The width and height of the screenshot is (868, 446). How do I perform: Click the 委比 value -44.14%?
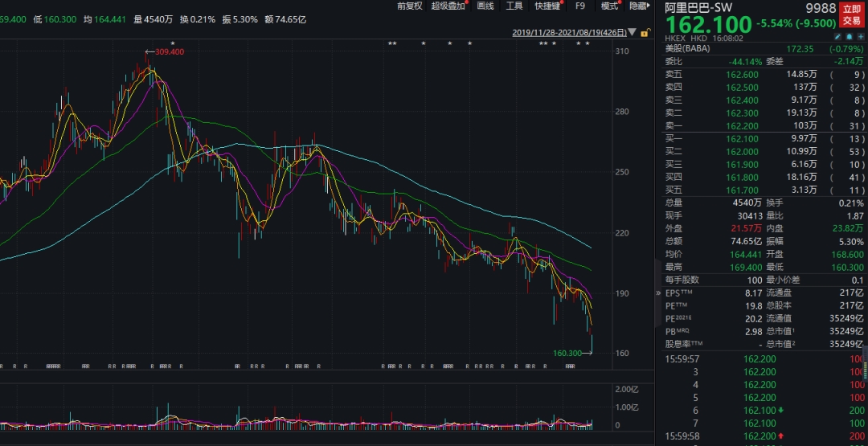pyautogui.click(x=744, y=61)
